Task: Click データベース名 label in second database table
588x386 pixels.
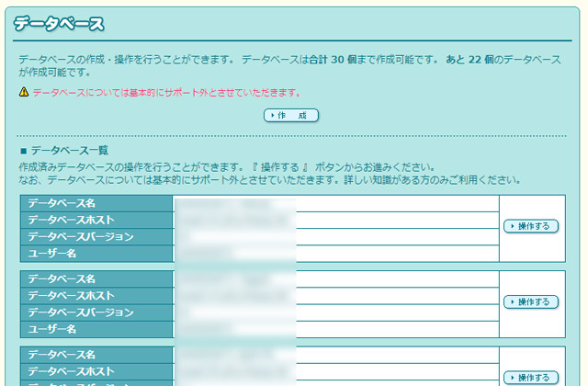Action: click(62, 278)
